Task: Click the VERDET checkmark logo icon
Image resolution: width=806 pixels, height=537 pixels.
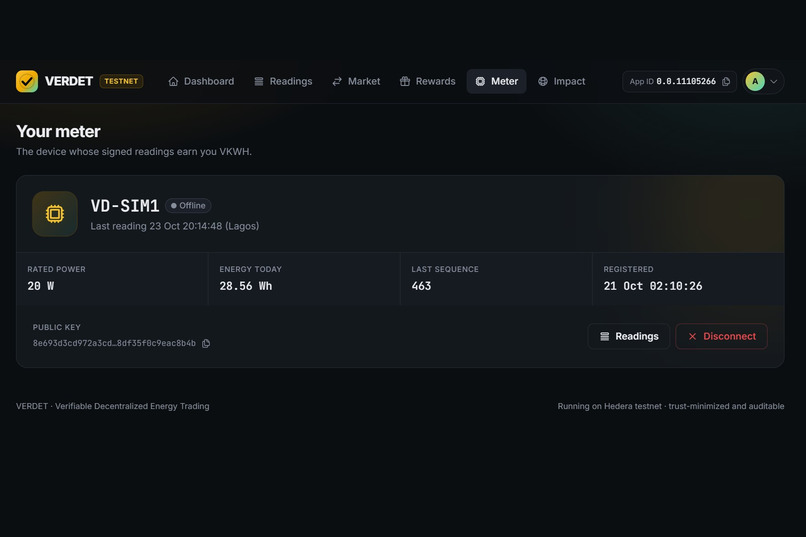Action: 27,81
